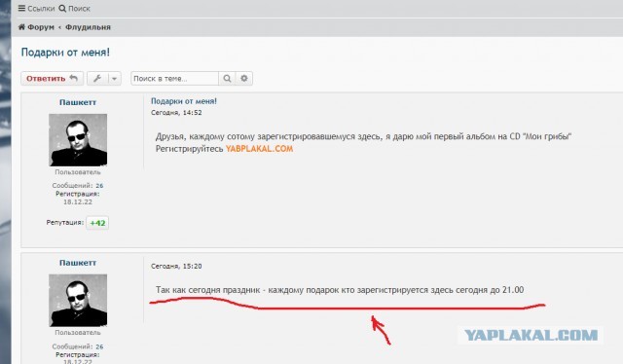Focus the Поиск в теме search field

[x=174, y=78]
